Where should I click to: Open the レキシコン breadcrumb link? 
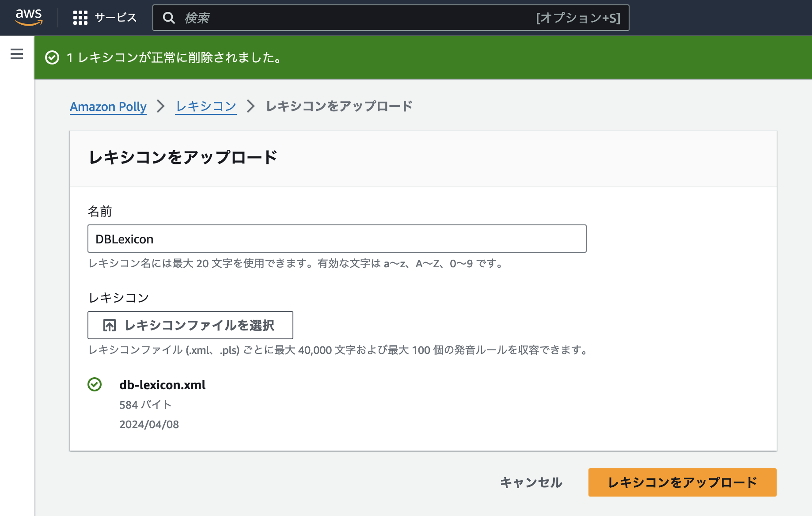pos(206,106)
